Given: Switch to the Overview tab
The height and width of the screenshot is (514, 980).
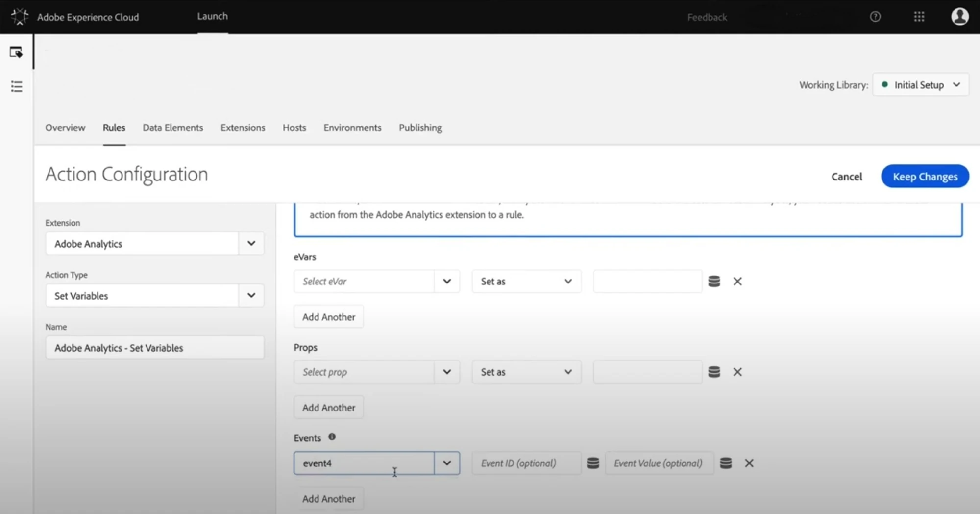Looking at the screenshot, I should tap(65, 128).
